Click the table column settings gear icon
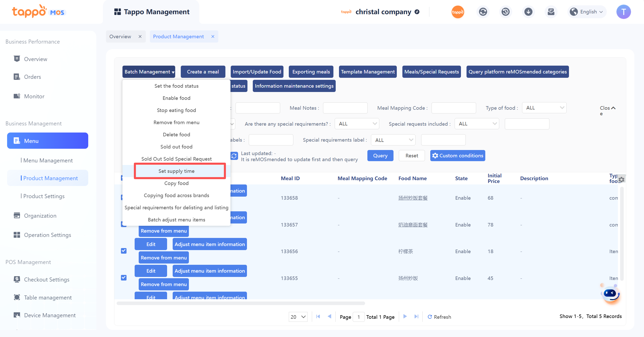This screenshot has width=644, height=337. click(x=621, y=179)
